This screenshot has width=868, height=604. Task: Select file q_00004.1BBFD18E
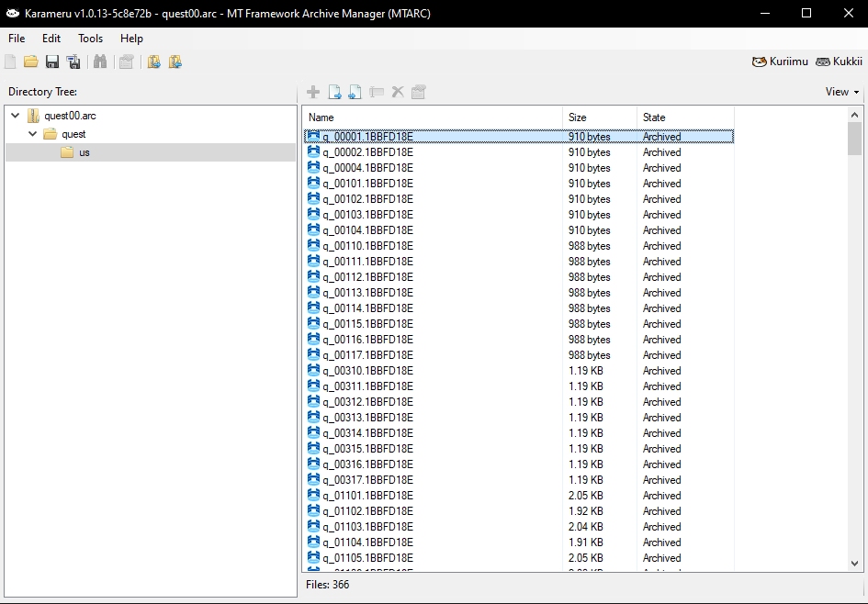tap(519, 168)
